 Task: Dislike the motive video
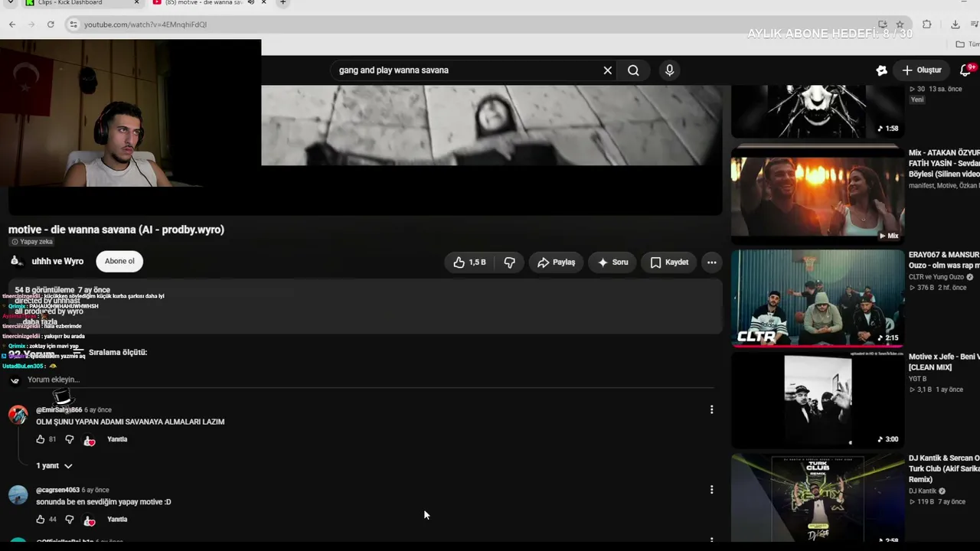[509, 262]
